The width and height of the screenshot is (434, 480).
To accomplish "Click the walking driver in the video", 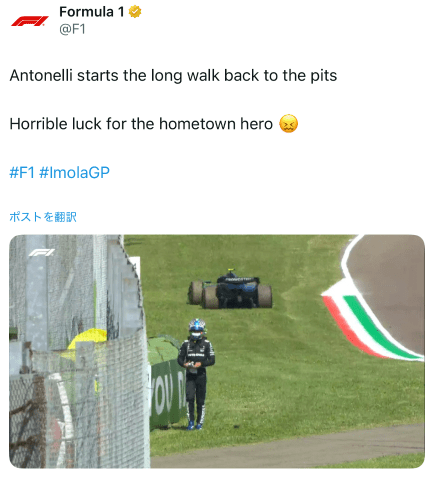I will click(196, 373).
